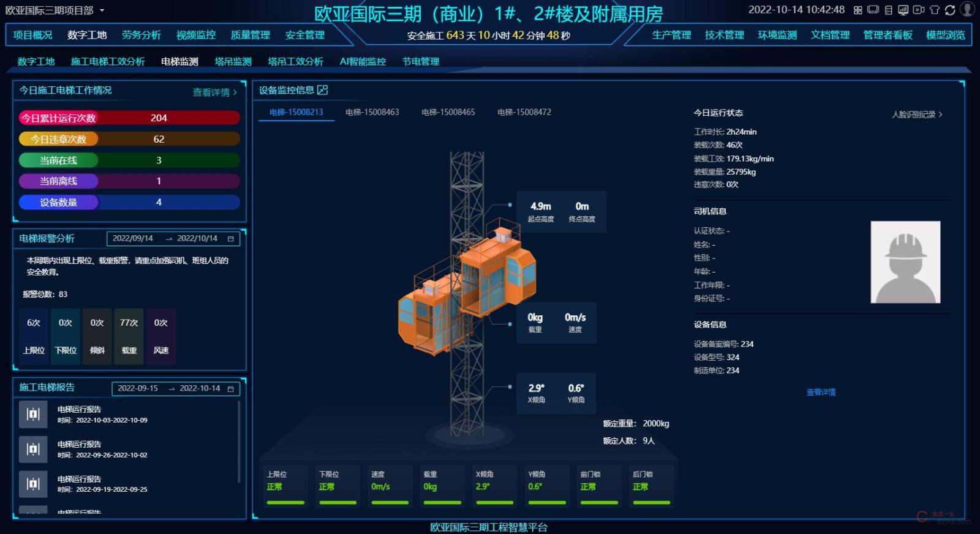980x534 pixels.
Task: Set end date 2022-10-14 in 施工电梯报告
Action: (200, 388)
